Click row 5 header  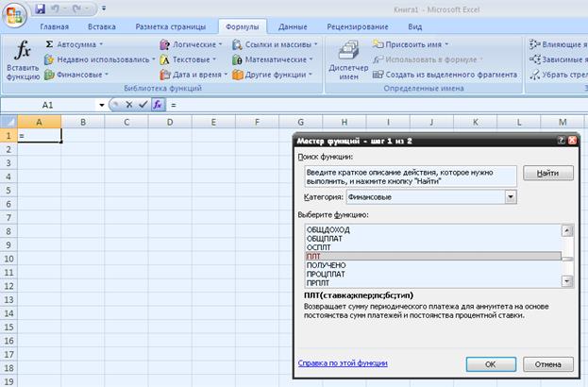[8, 190]
